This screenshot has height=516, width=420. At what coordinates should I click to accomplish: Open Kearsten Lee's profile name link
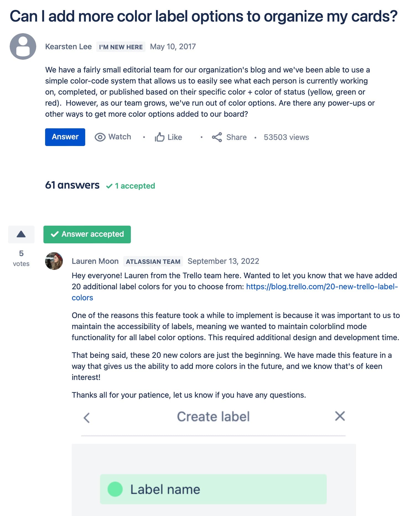(x=68, y=46)
